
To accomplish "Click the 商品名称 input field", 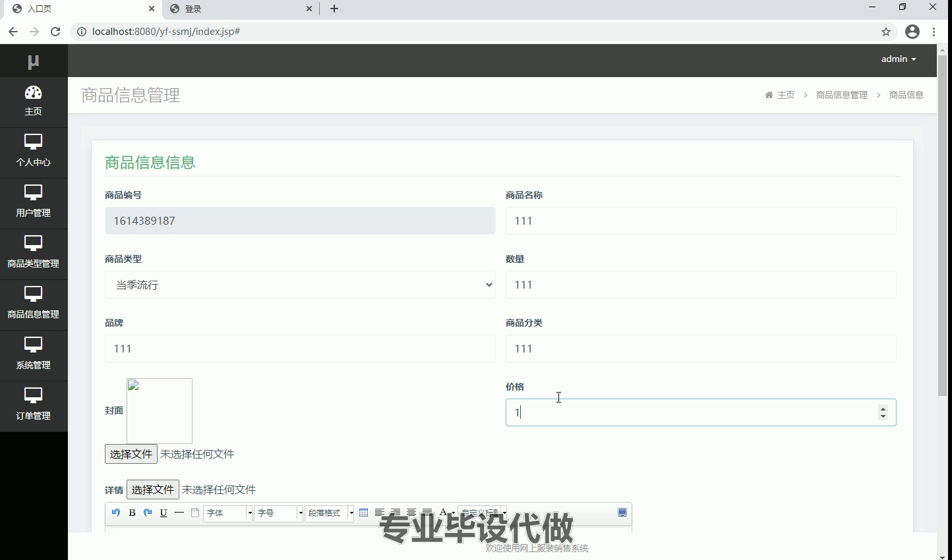I will (701, 221).
